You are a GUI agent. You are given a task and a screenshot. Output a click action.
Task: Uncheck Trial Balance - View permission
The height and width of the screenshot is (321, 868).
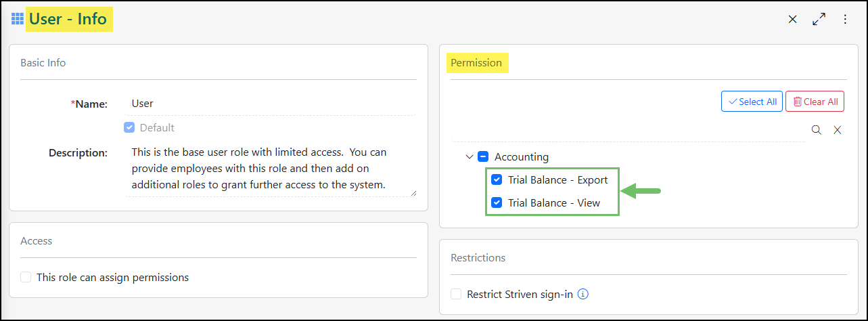pos(497,202)
